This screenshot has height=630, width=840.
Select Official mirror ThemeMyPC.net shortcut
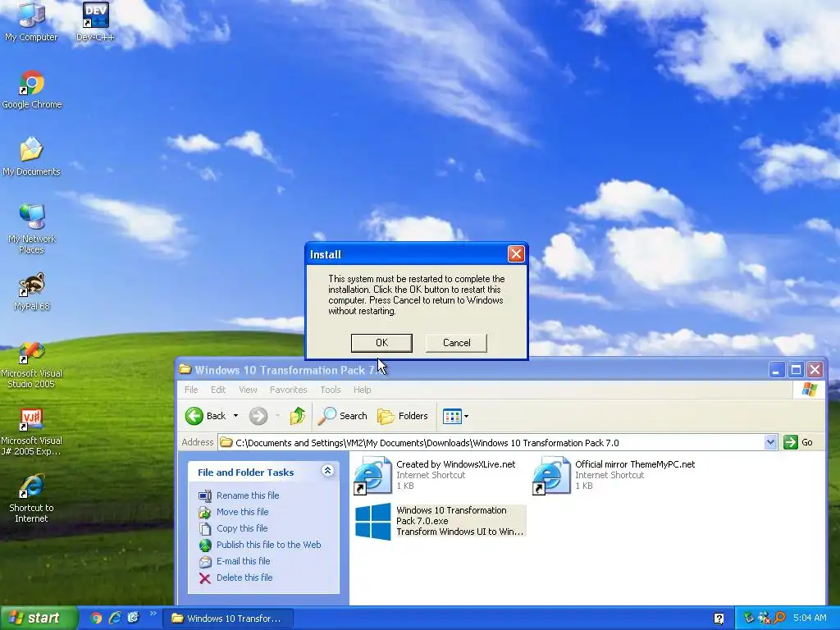(614, 475)
